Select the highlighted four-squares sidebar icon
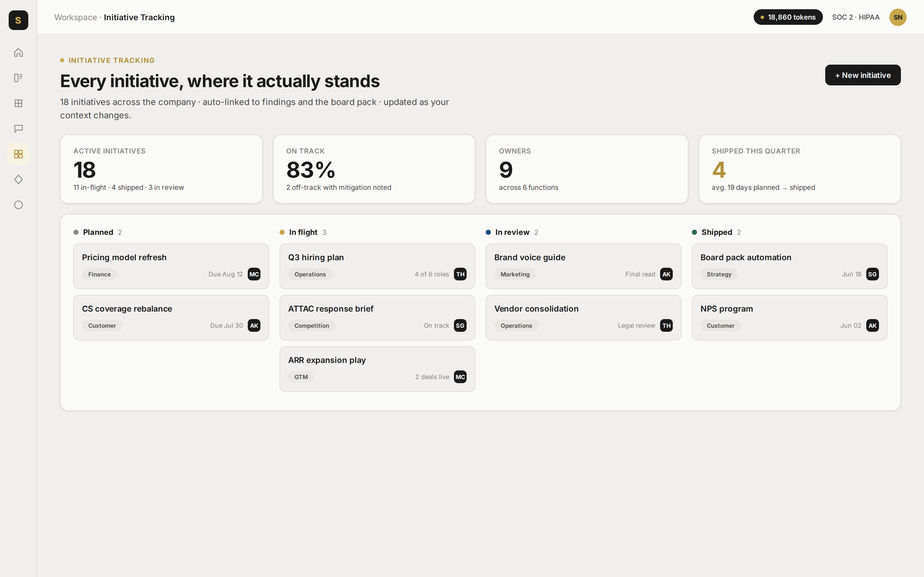The image size is (924, 577). (18, 154)
